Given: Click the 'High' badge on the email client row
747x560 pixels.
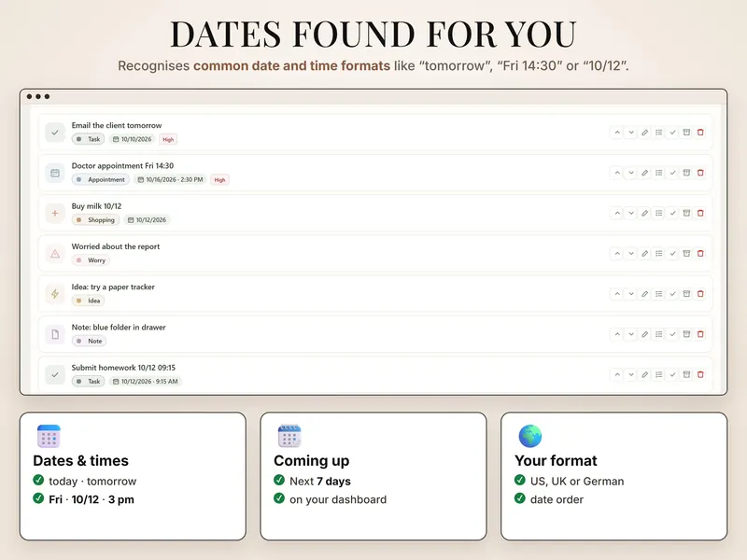Looking at the screenshot, I should [x=168, y=139].
